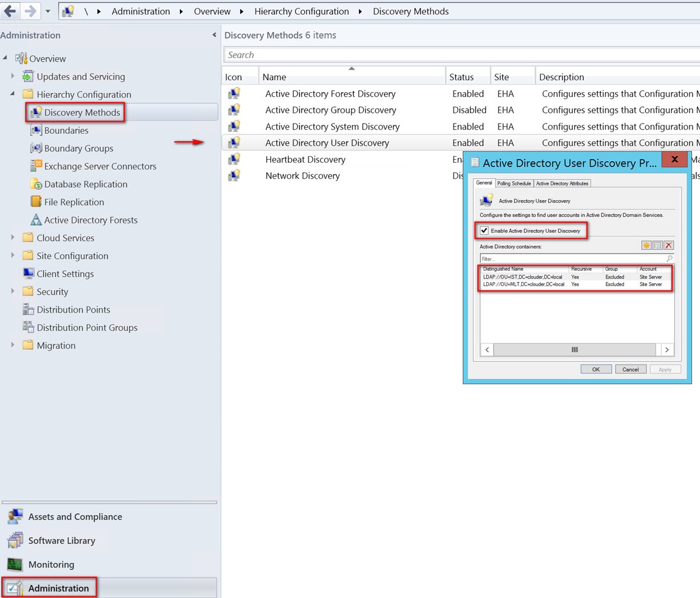Open Client Settings in the tree

pos(65,274)
